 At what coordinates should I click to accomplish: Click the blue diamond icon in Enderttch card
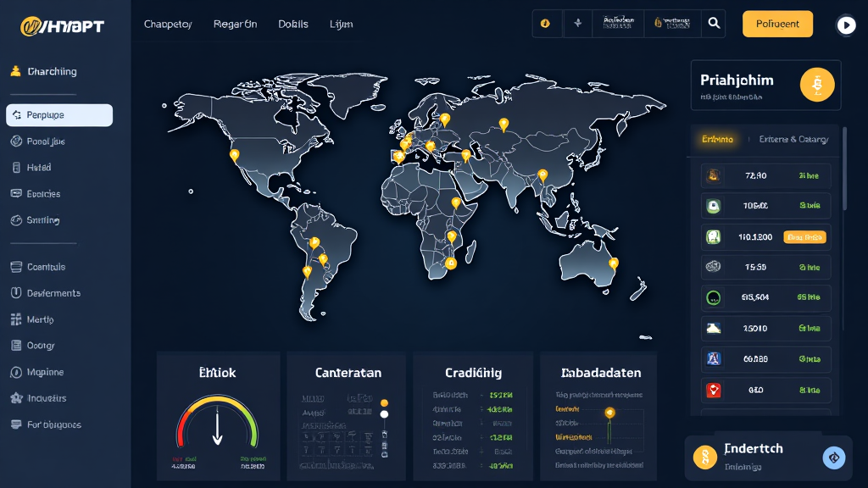click(x=834, y=457)
